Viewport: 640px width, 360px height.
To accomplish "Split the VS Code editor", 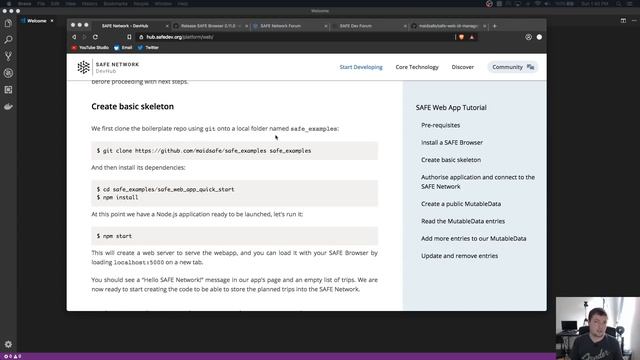I will tap(623, 20).
